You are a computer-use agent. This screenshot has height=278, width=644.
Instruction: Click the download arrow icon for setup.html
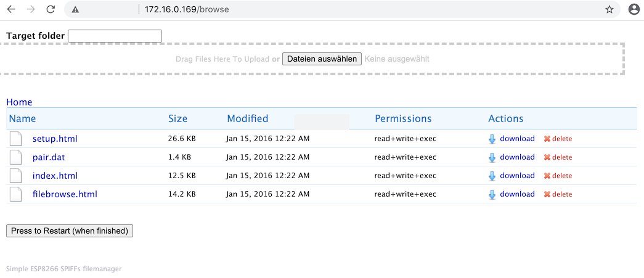tap(492, 139)
